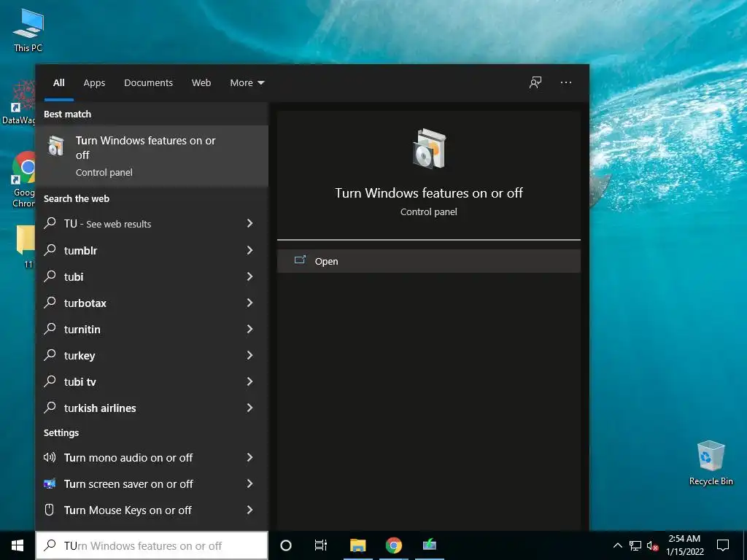Open the DataWag desktop shortcut
Viewport: 747px width, 560px height.
[19, 102]
